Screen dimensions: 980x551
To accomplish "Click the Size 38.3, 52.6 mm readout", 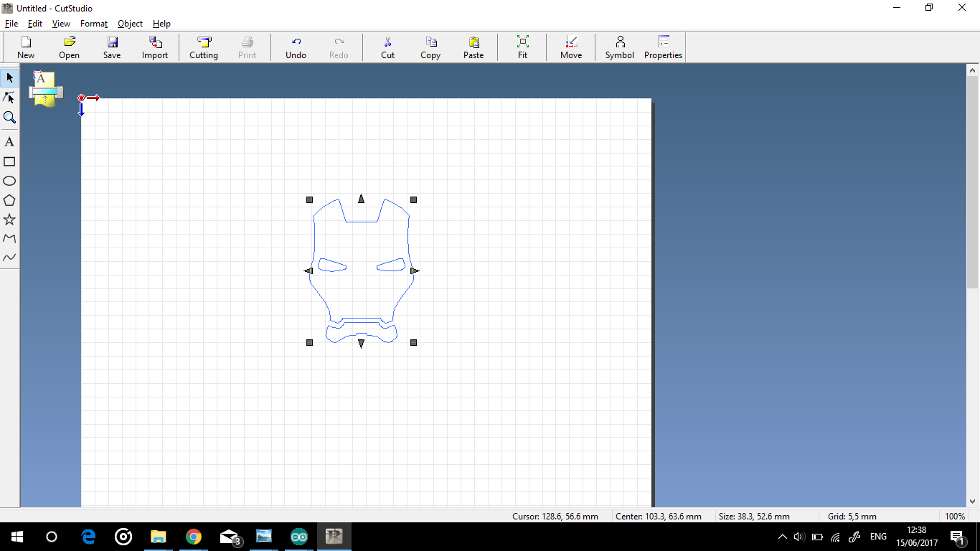I will 754,517.
